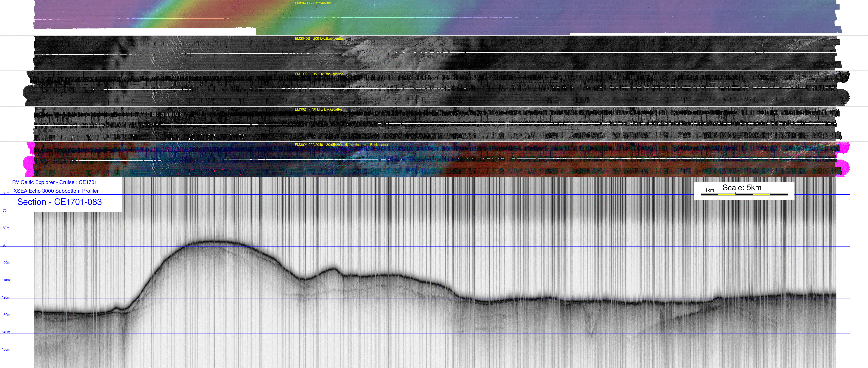Click the RV Celtic Explorer cruise text
This screenshot has height=368, width=868.
54,182
